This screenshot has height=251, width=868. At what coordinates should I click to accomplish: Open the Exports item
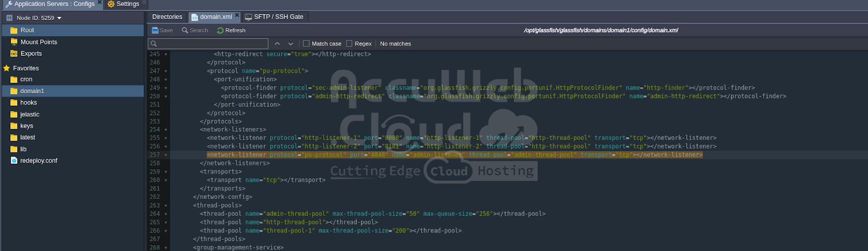click(x=31, y=54)
